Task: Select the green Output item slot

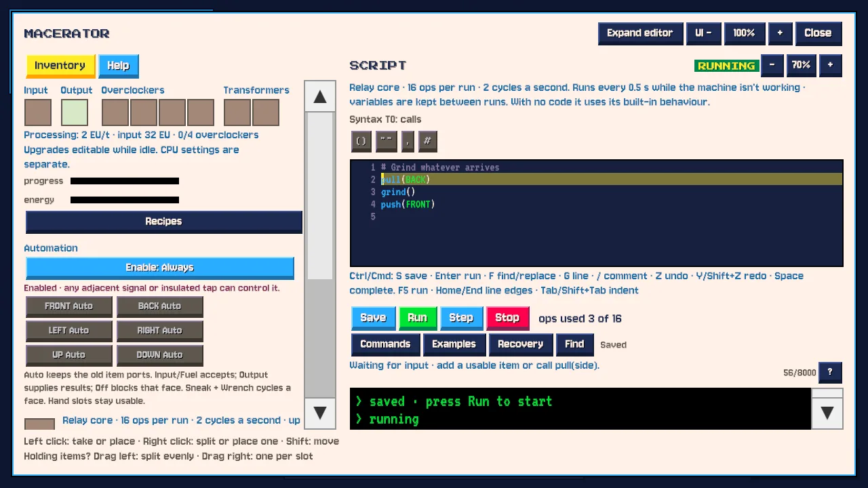Action: [75, 113]
